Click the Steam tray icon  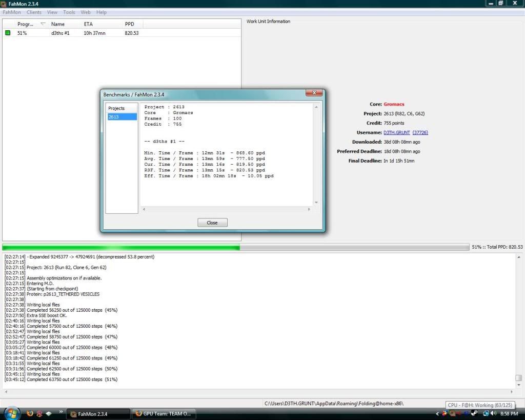(x=474, y=414)
